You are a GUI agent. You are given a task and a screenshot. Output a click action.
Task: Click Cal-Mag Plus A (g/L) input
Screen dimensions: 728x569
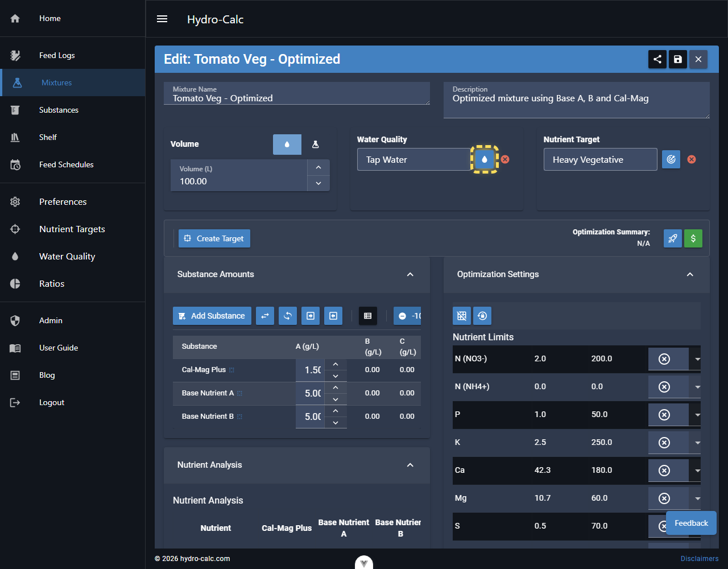pos(311,370)
